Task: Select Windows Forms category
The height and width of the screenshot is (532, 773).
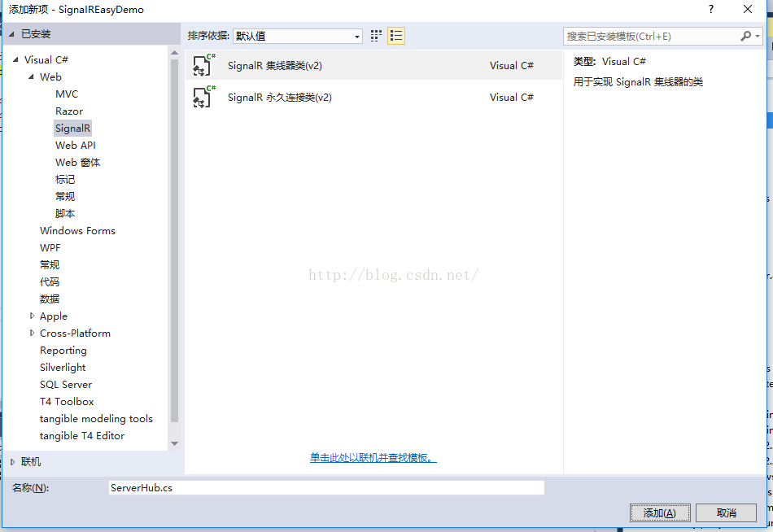Action: click(x=77, y=231)
